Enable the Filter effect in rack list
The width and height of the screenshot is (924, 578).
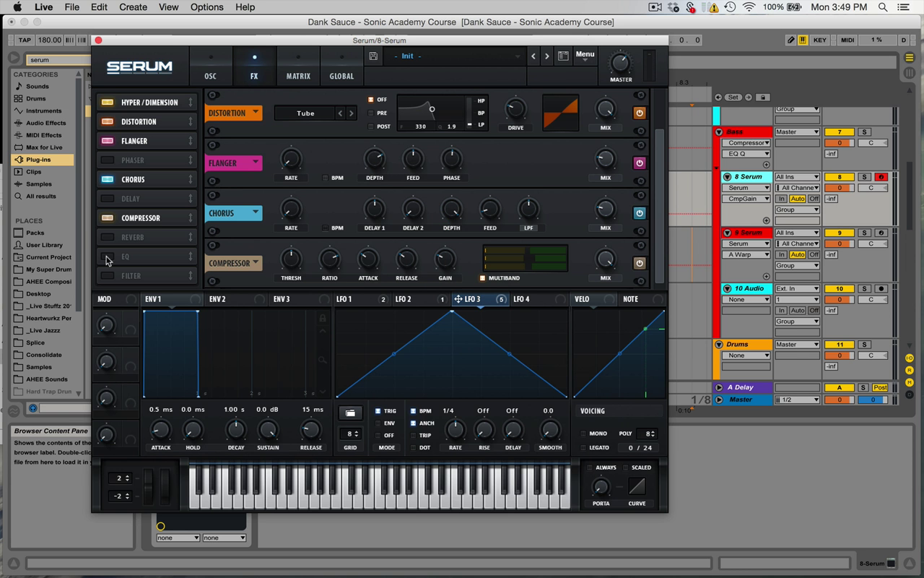pyautogui.click(x=108, y=276)
